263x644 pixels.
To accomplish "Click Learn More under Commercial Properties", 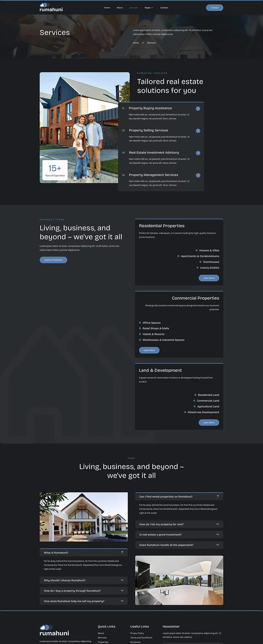I will [x=149, y=350].
